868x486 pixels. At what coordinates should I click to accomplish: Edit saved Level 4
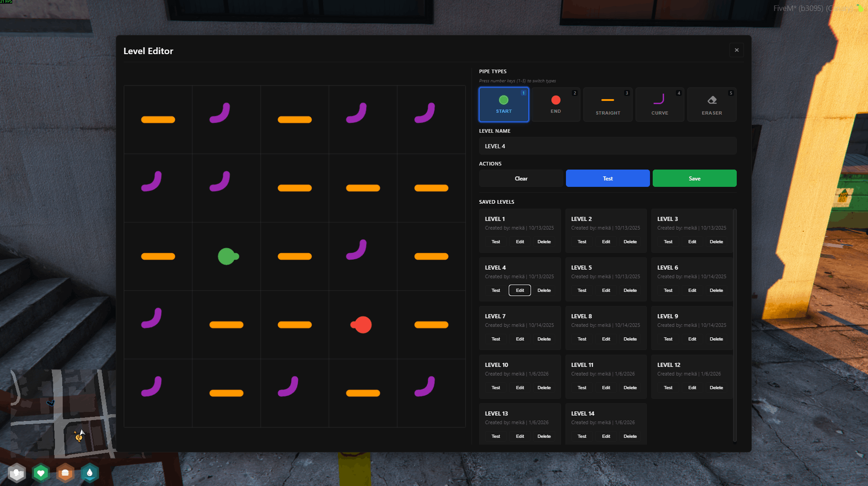click(x=520, y=290)
